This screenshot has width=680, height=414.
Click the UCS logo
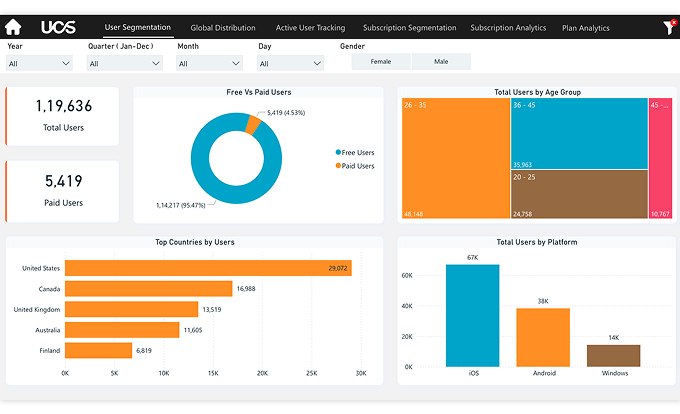59,28
